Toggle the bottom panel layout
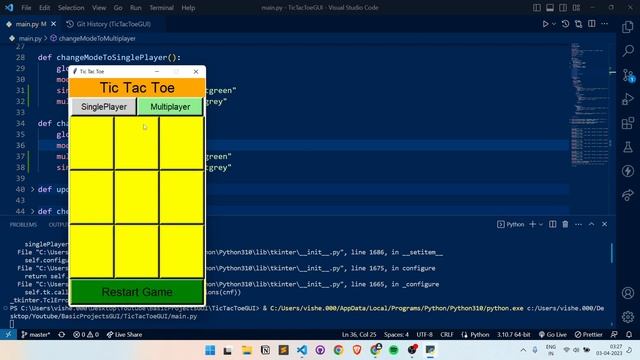This screenshot has width=640, height=360. click(550, 7)
